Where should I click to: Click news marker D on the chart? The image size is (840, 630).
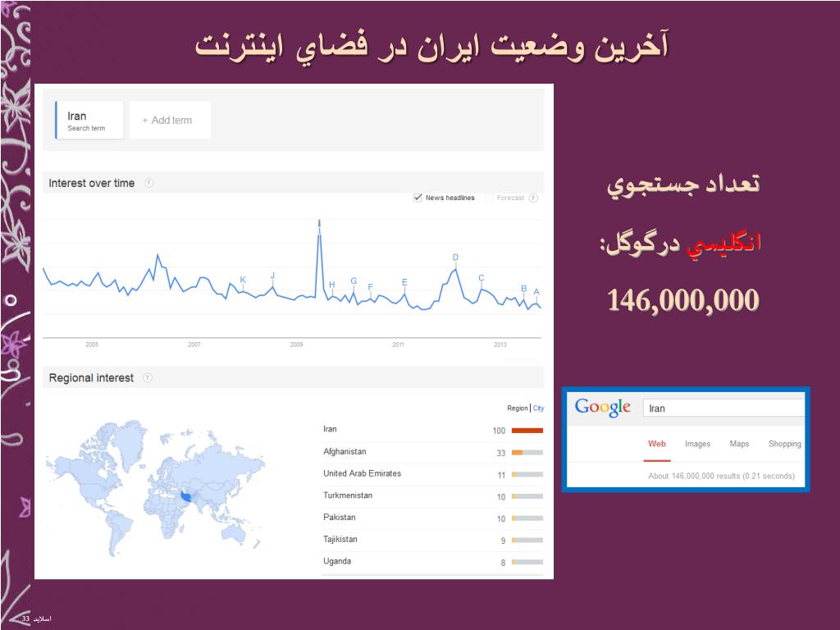pos(455,258)
